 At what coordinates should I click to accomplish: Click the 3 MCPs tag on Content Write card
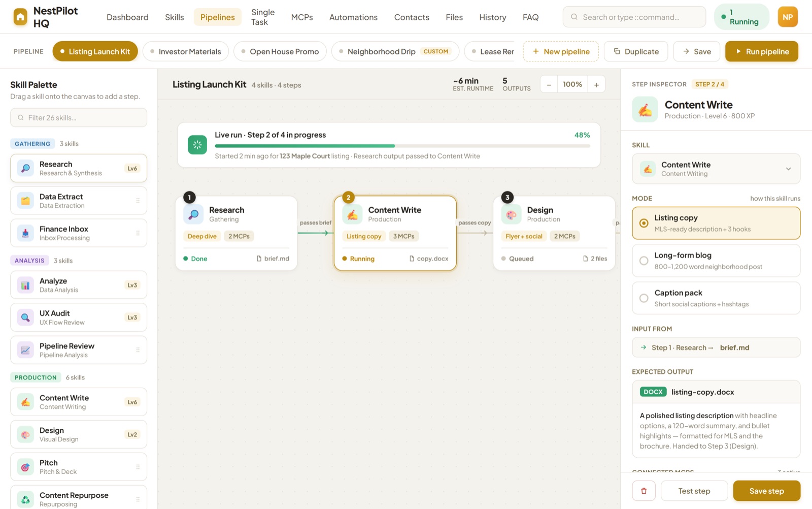pyautogui.click(x=404, y=236)
